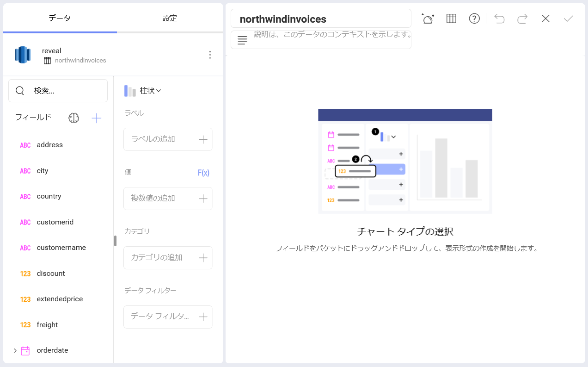Viewport: 588px width, 367px height.
Task: Cancel editing with the X icon
Action: [x=545, y=19]
